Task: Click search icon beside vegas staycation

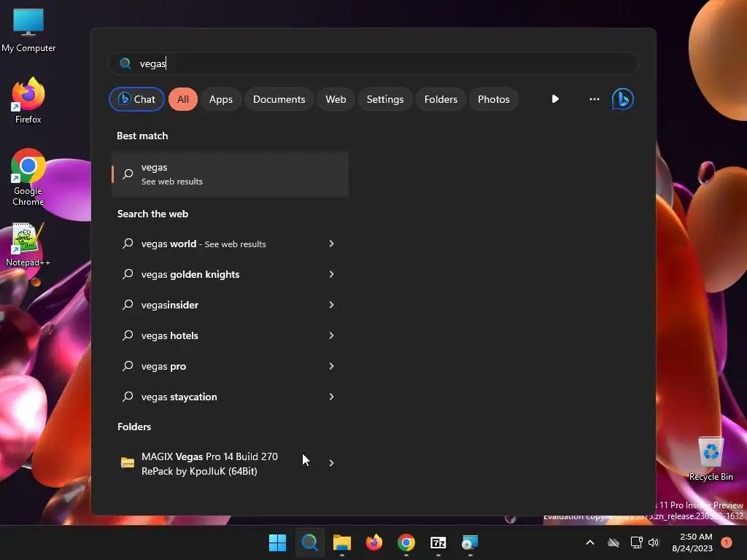Action: [128, 397]
